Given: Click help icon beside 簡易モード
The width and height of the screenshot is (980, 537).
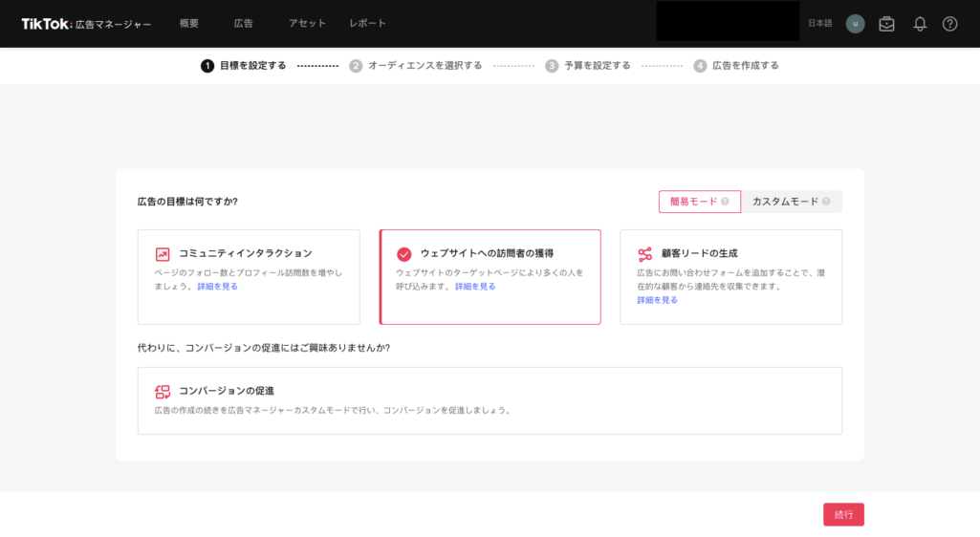Looking at the screenshot, I should click(x=725, y=202).
